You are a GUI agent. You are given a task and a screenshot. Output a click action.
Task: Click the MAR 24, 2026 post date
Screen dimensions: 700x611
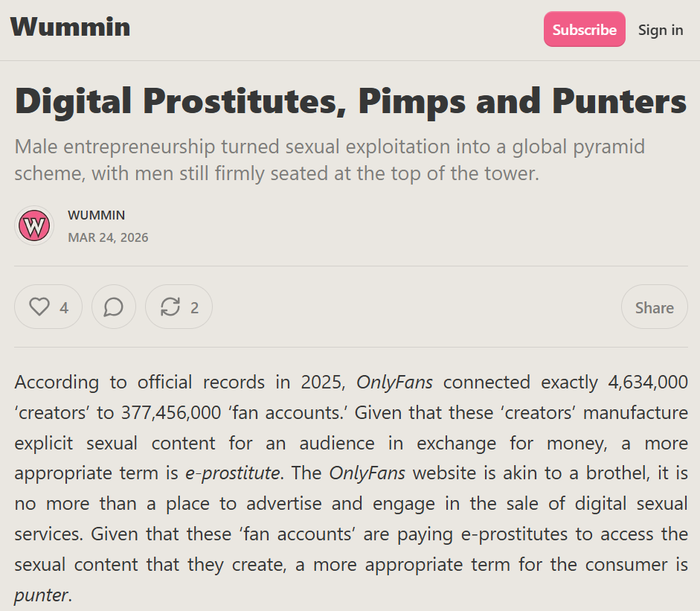[108, 237]
